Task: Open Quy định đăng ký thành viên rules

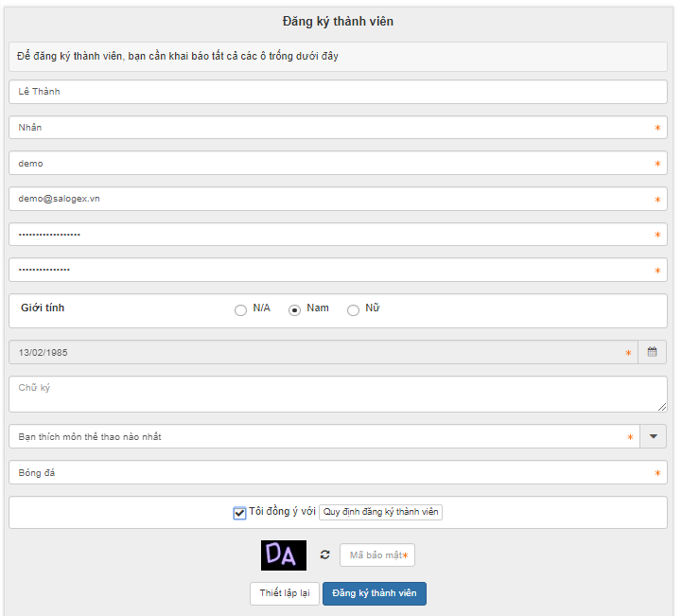Action: tap(380, 512)
